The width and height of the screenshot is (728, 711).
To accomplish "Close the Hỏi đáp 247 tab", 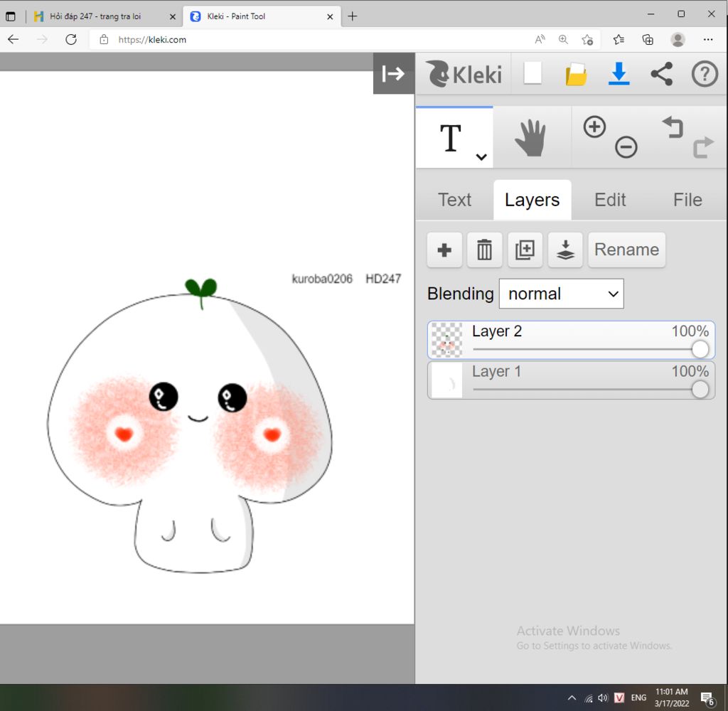I will coord(173,17).
